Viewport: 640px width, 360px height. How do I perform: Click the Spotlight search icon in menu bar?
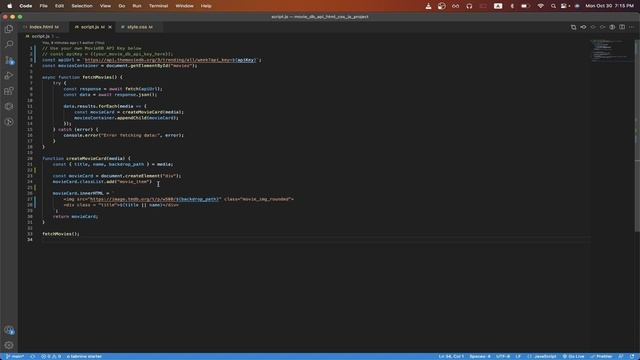point(553,6)
